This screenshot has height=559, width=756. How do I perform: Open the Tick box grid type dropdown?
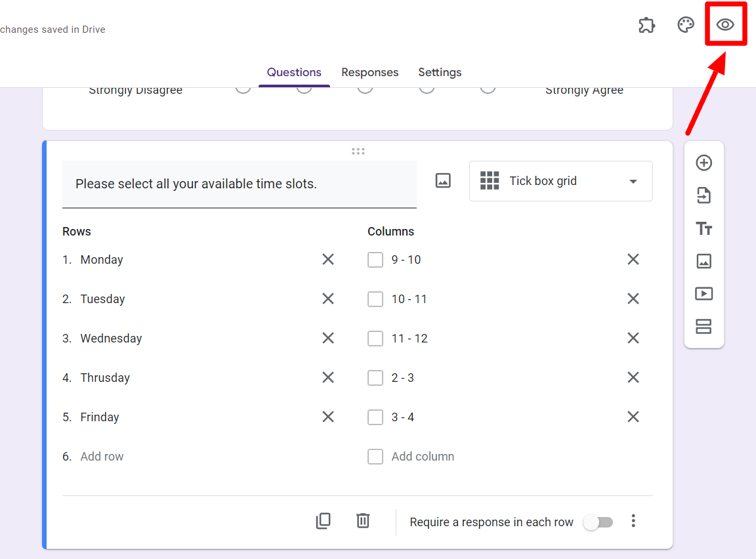pyautogui.click(x=560, y=181)
